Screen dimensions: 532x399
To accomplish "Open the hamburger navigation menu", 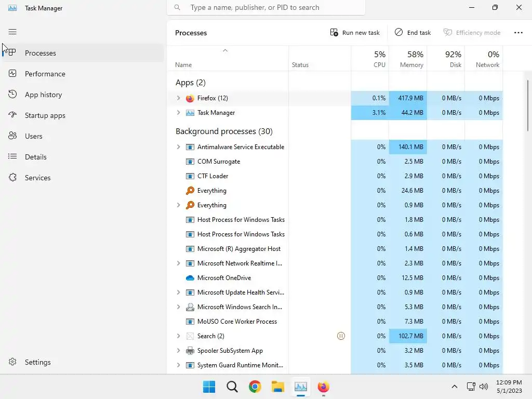I will pos(12,32).
